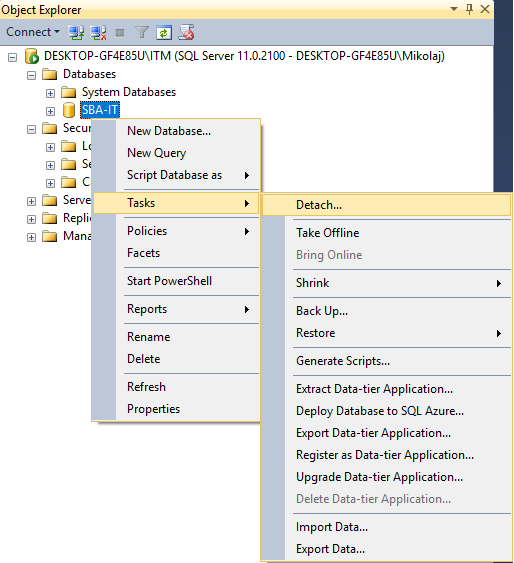Click the Filter funnel toolbar icon

[x=142, y=33]
